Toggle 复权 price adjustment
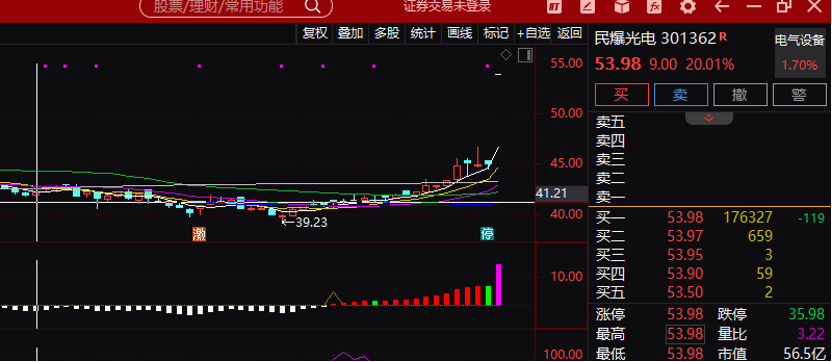Viewport: 832px width, 362px height. tap(315, 33)
